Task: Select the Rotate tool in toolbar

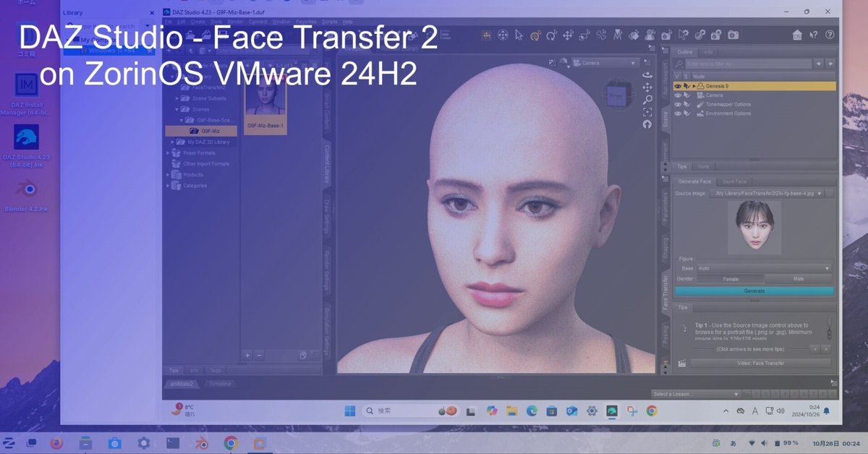Action: [551, 35]
